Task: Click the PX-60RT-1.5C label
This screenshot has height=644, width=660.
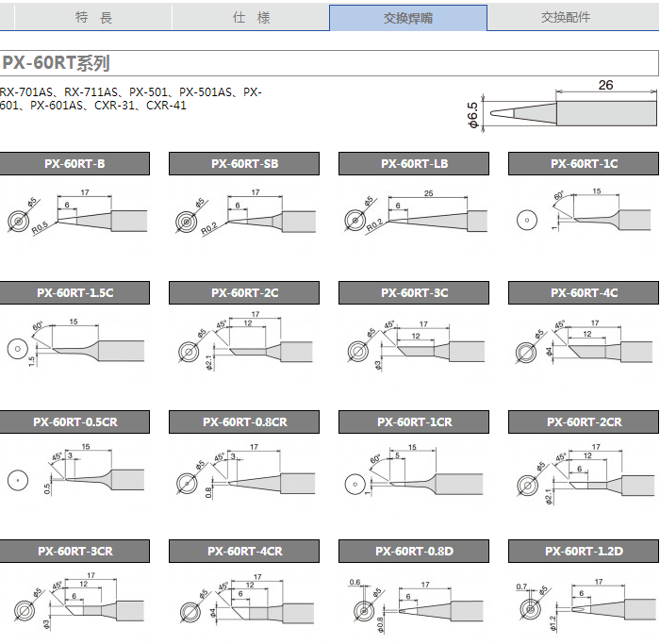Action: click(x=74, y=293)
